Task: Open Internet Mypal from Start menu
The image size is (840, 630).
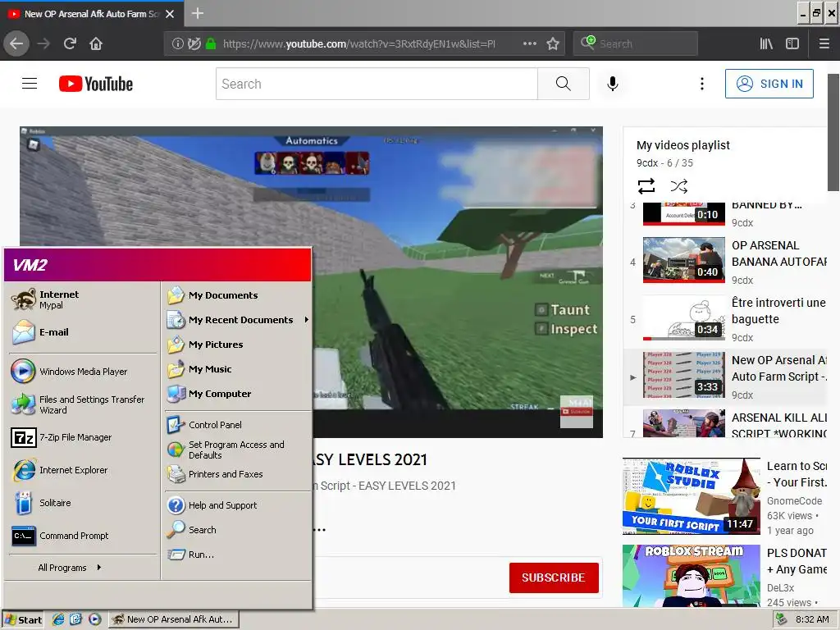Action: click(83, 299)
